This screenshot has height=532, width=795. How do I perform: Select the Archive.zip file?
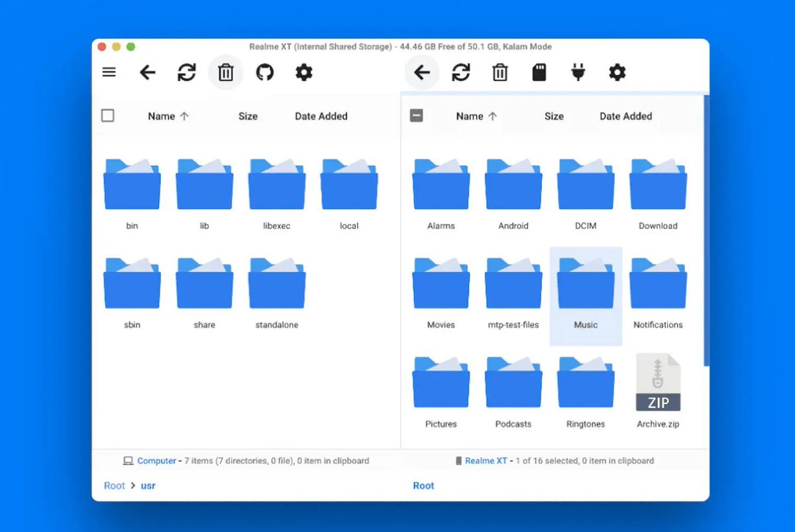658,392
